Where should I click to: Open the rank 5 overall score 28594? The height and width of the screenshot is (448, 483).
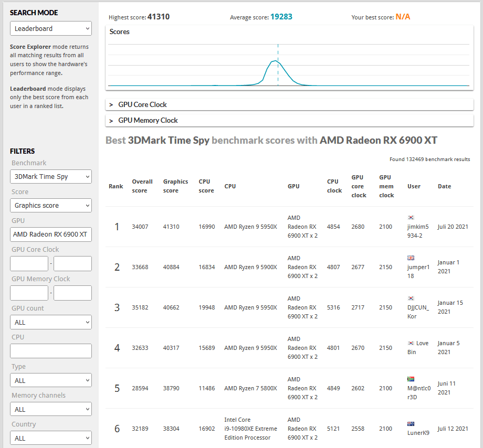click(x=140, y=388)
